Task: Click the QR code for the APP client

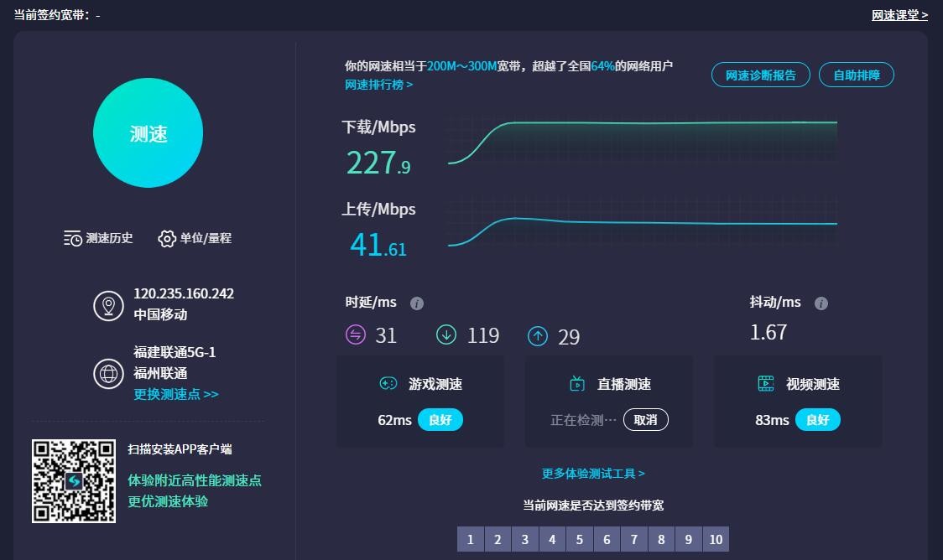Action: coord(74,481)
